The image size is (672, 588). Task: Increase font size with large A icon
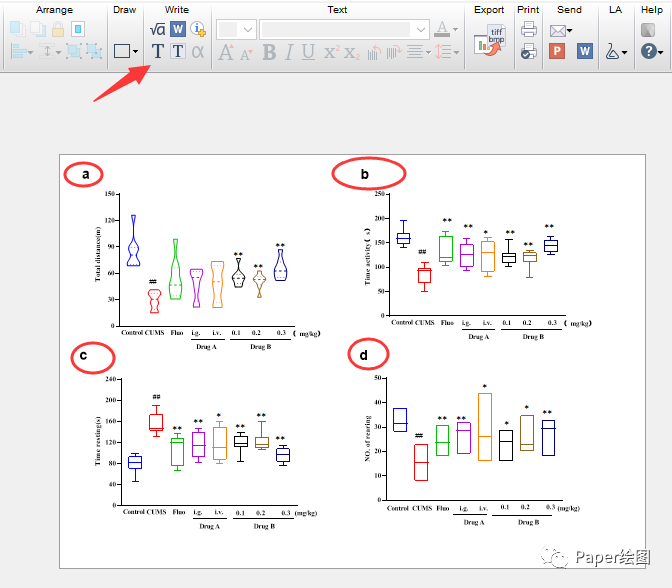pyautogui.click(x=226, y=52)
